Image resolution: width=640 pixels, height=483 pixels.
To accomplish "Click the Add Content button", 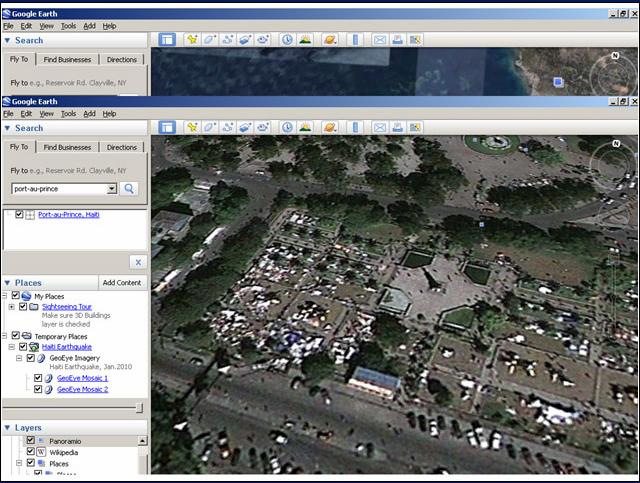I will (122, 283).
